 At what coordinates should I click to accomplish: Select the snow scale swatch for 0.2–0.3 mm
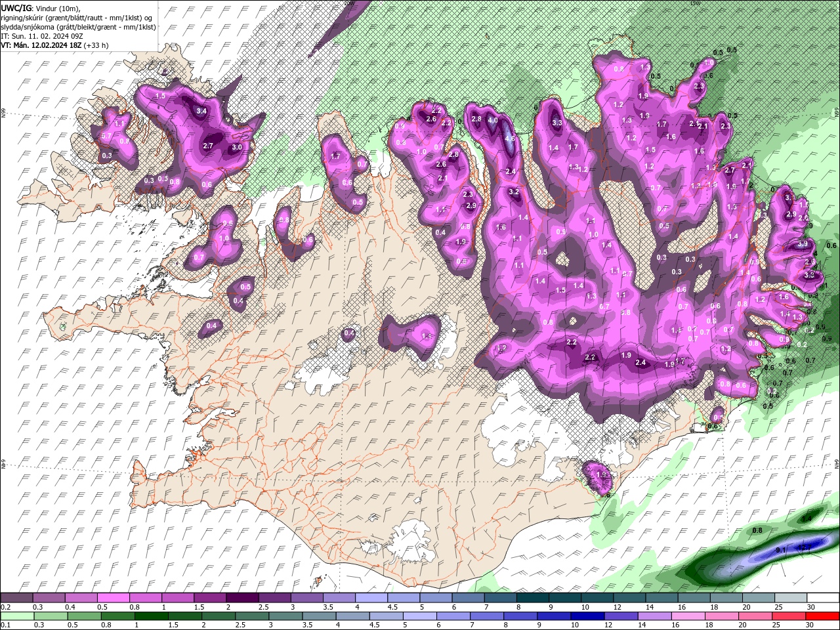point(17,598)
